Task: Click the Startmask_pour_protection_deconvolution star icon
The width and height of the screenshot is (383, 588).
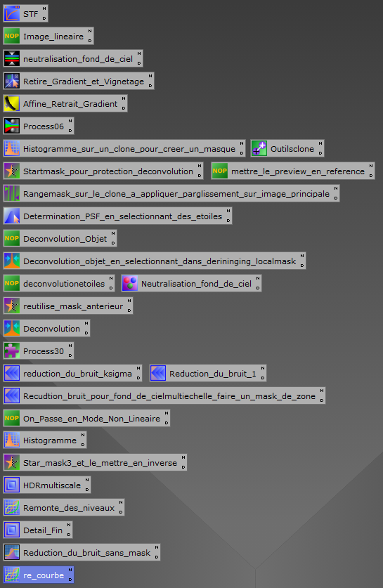Action: 12,171
